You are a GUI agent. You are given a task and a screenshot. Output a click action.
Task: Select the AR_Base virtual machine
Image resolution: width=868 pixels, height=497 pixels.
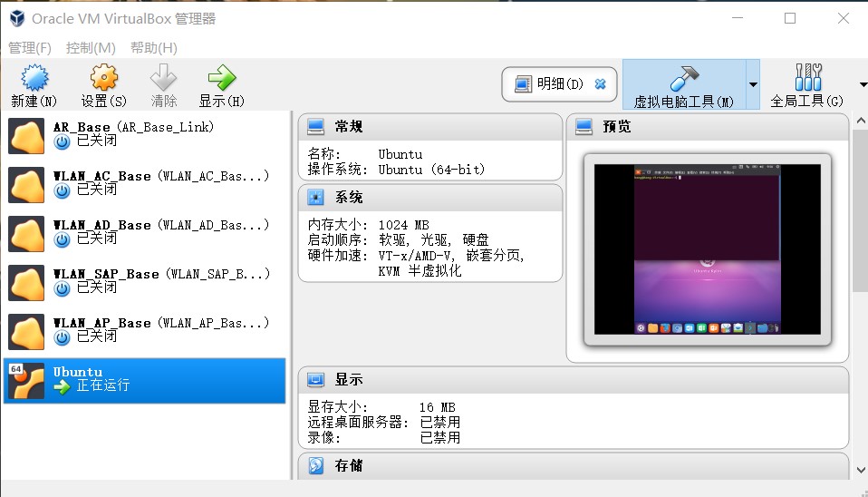144,136
